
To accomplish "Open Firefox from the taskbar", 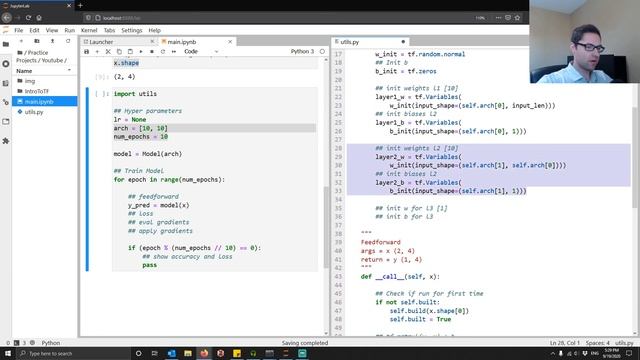I will (x=204, y=353).
